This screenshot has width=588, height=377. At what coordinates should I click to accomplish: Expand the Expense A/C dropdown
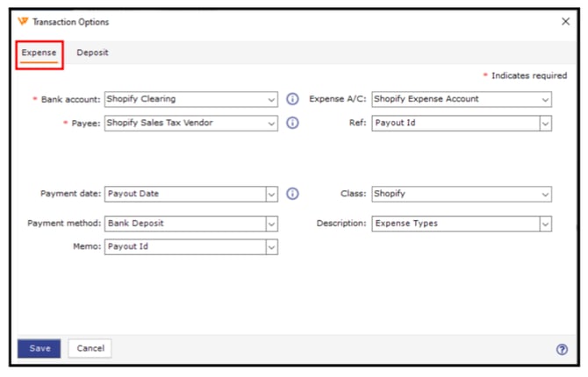point(545,100)
